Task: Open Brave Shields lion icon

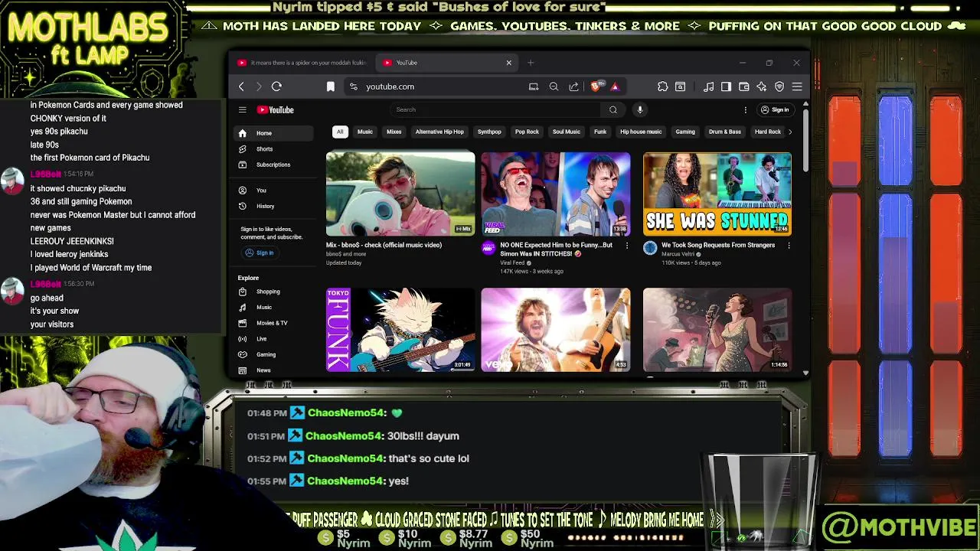Action: pos(596,86)
